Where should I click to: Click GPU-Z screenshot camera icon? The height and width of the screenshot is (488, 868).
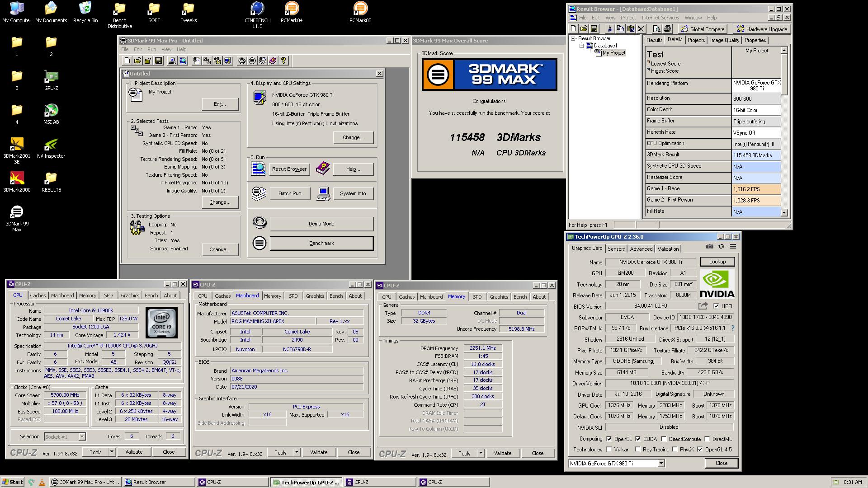tap(710, 246)
